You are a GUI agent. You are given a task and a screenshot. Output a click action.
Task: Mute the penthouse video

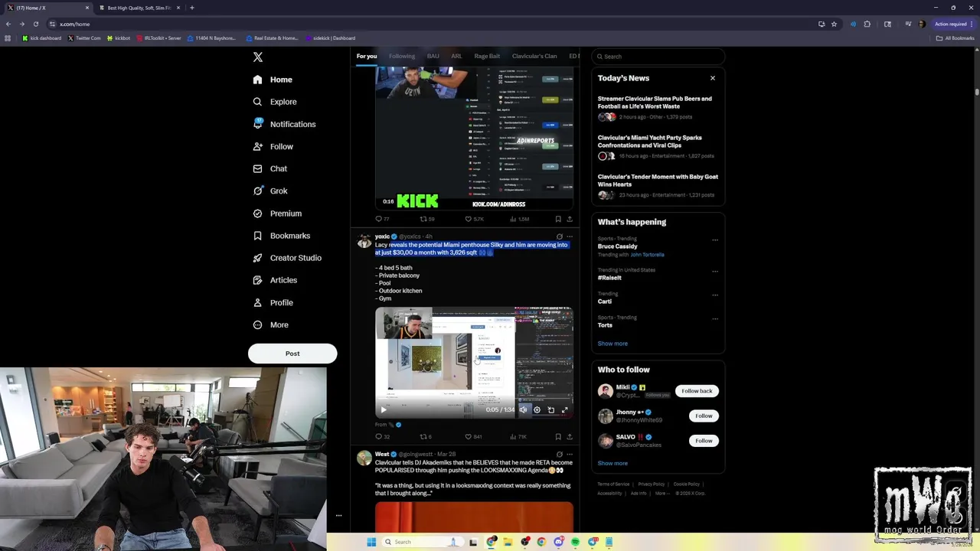click(x=523, y=410)
